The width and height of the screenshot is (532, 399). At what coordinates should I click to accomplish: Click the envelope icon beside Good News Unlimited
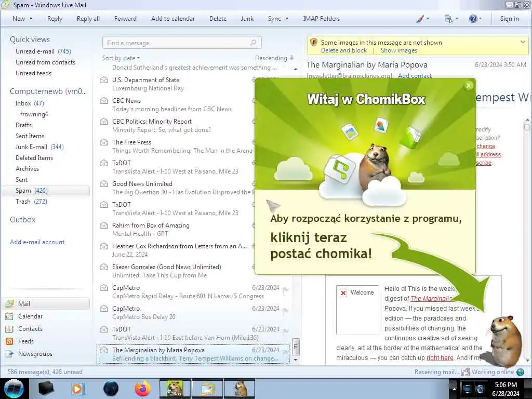click(104, 184)
